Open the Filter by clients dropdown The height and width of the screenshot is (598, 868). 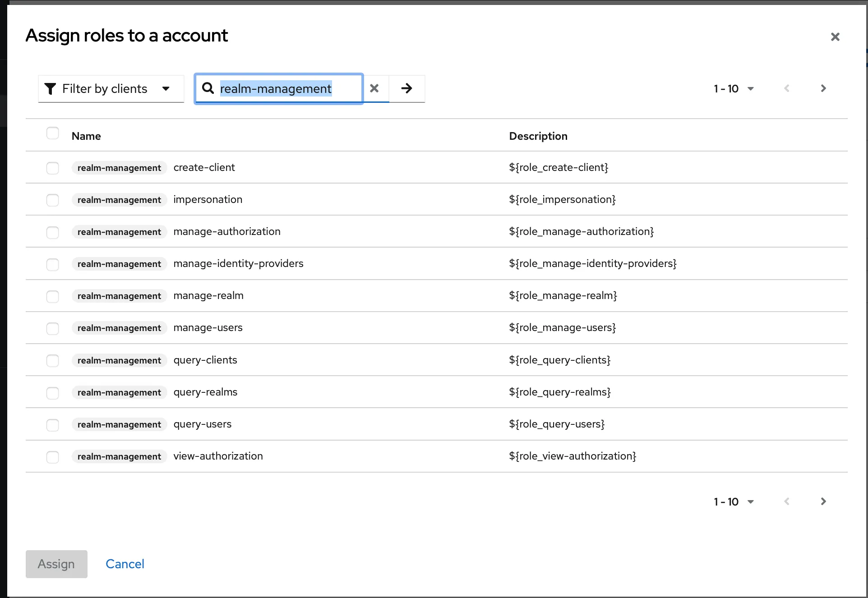111,89
